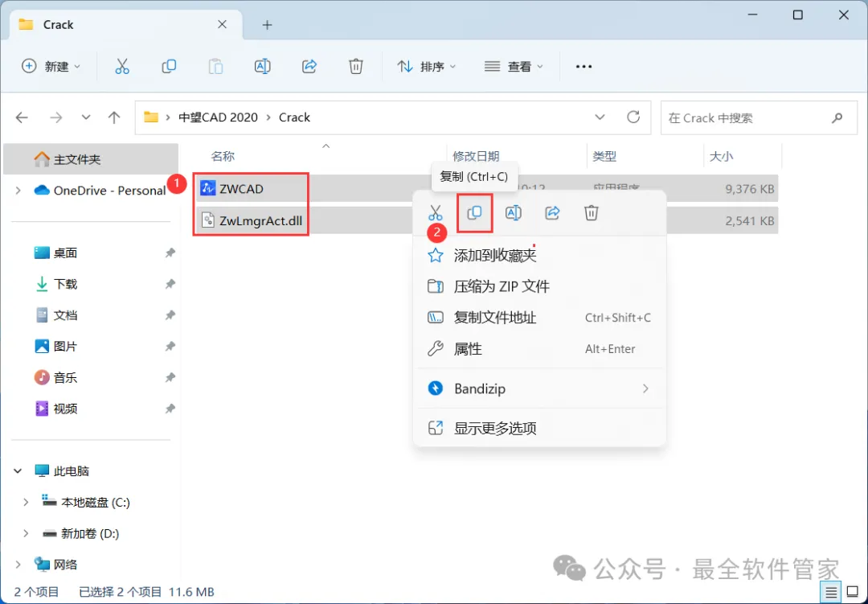Open the 新建 dropdown
This screenshot has height=604, width=868.
[x=51, y=67]
